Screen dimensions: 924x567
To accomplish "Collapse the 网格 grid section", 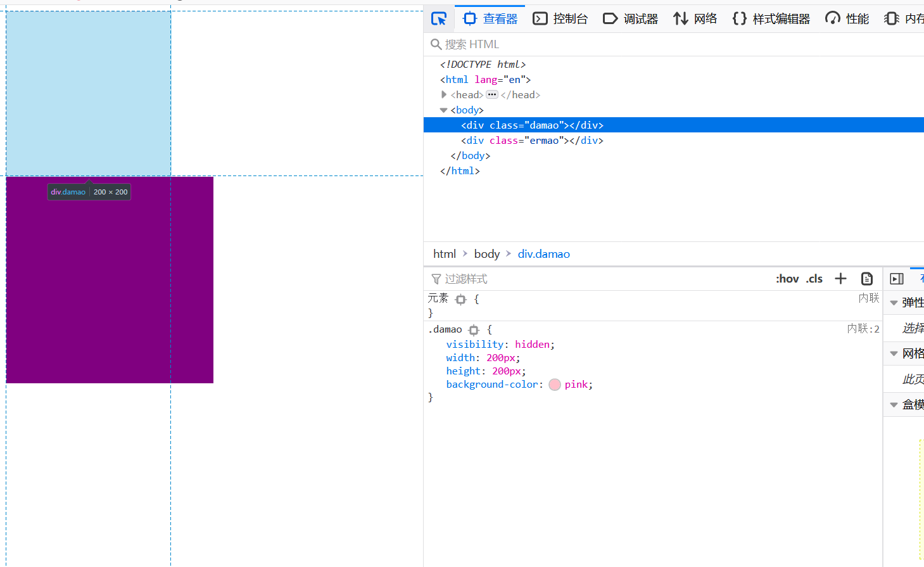I will click(894, 354).
